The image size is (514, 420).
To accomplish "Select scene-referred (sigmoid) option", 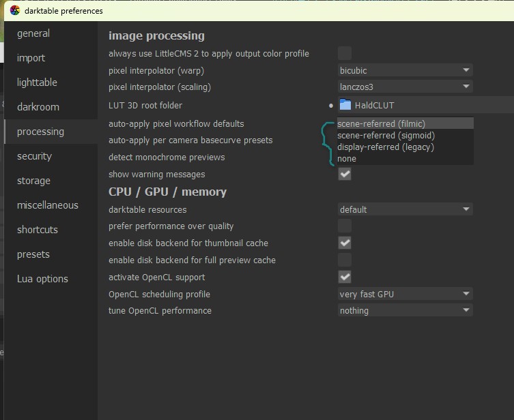I will pos(386,135).
